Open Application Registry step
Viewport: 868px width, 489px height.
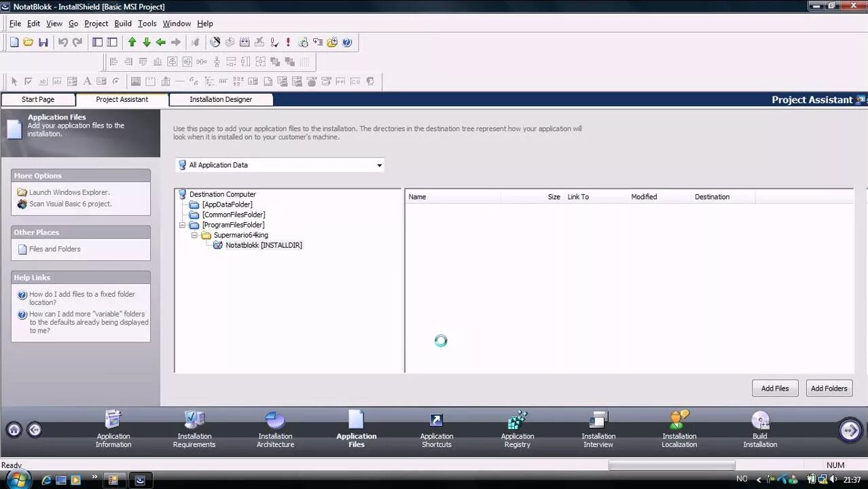click(x=518, y=430)
